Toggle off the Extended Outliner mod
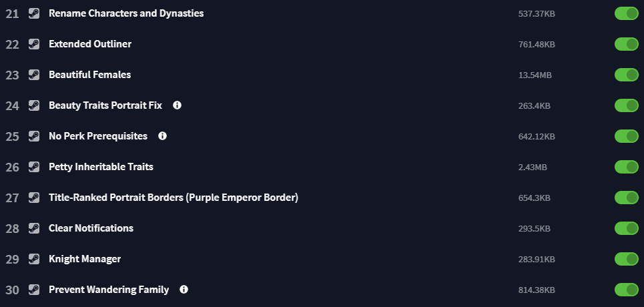Image resolution: width=644 pixels, height=307 pixels. click(x=627, y=44)
